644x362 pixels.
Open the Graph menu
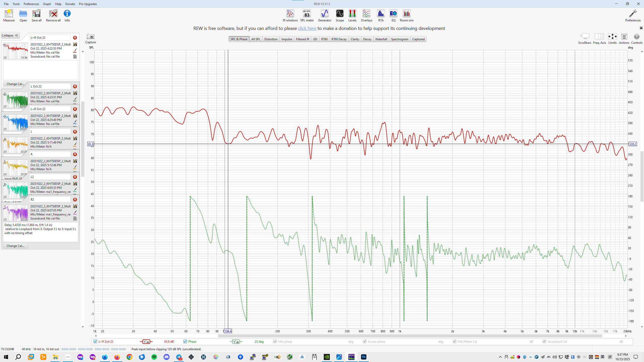tap(47, 4)
